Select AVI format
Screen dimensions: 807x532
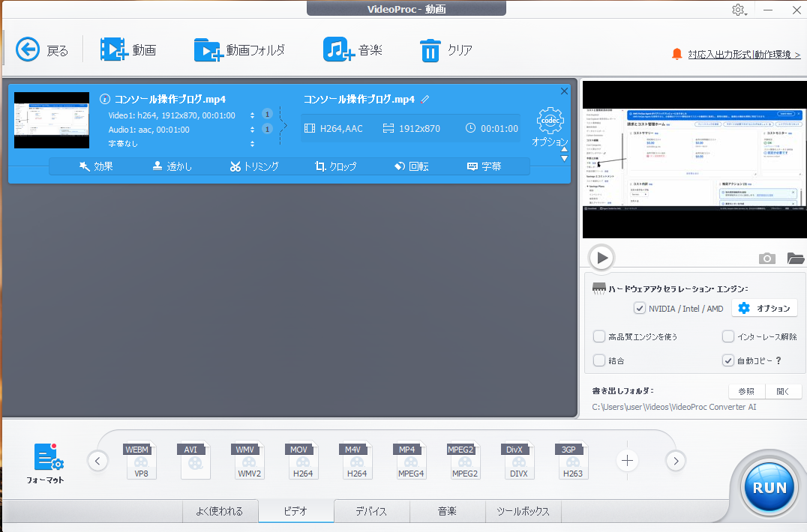click(195, 461)
